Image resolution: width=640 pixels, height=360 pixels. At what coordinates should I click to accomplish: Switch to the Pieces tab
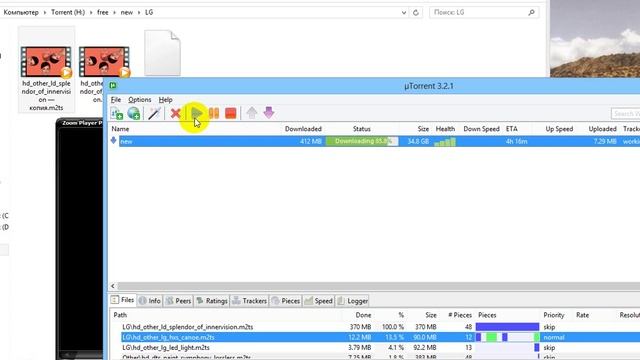click(x=286, y=301)
